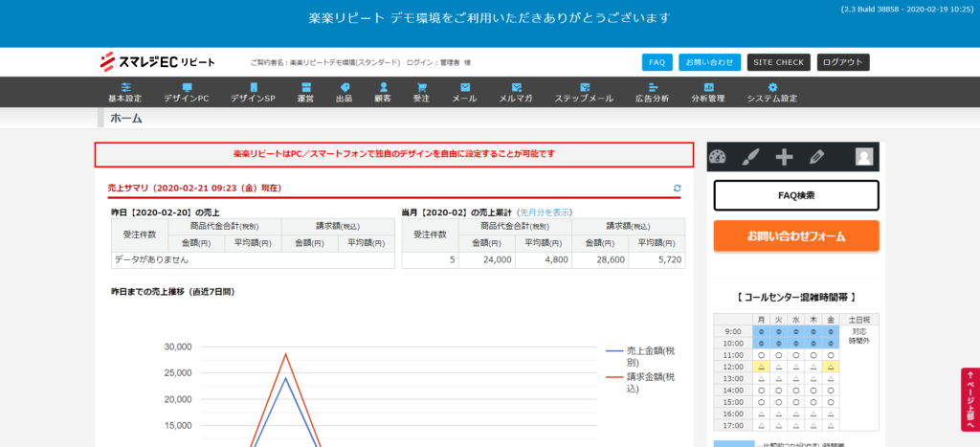Open the デザインPC menu

tap(186, 92)
